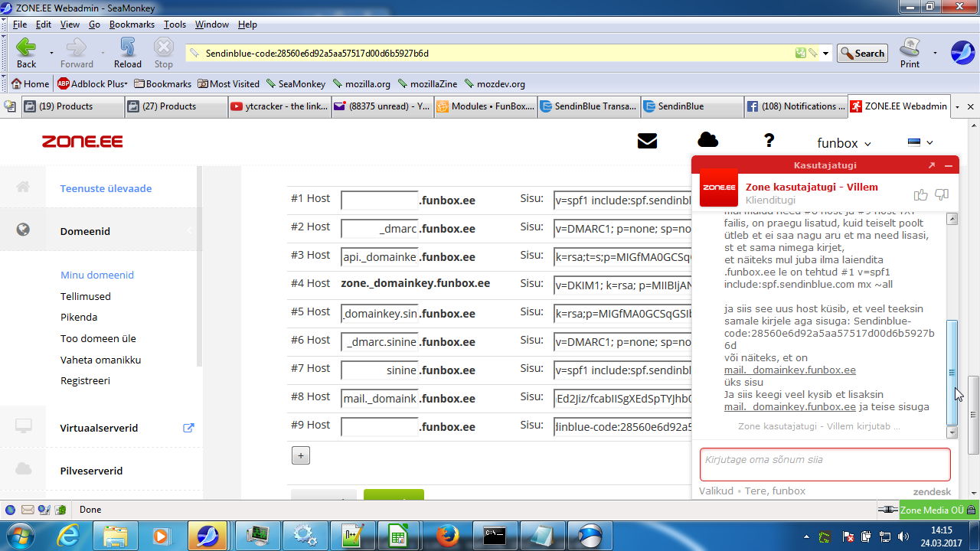Image resolution: width=980 pixels, height=551 pixels.
Task: Open the Back button history dropdown
Action: 51,53
